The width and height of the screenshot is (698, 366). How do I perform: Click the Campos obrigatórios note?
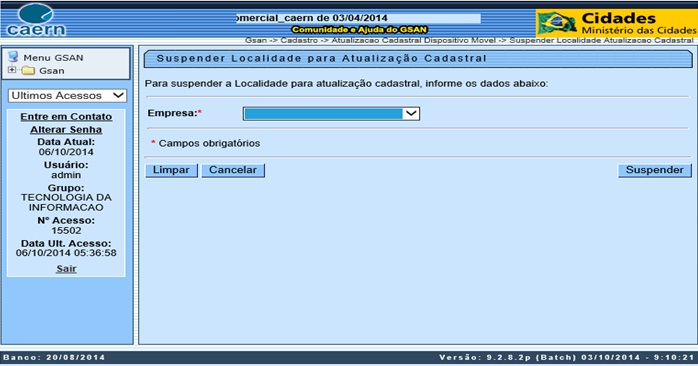[x=205, y=143]
